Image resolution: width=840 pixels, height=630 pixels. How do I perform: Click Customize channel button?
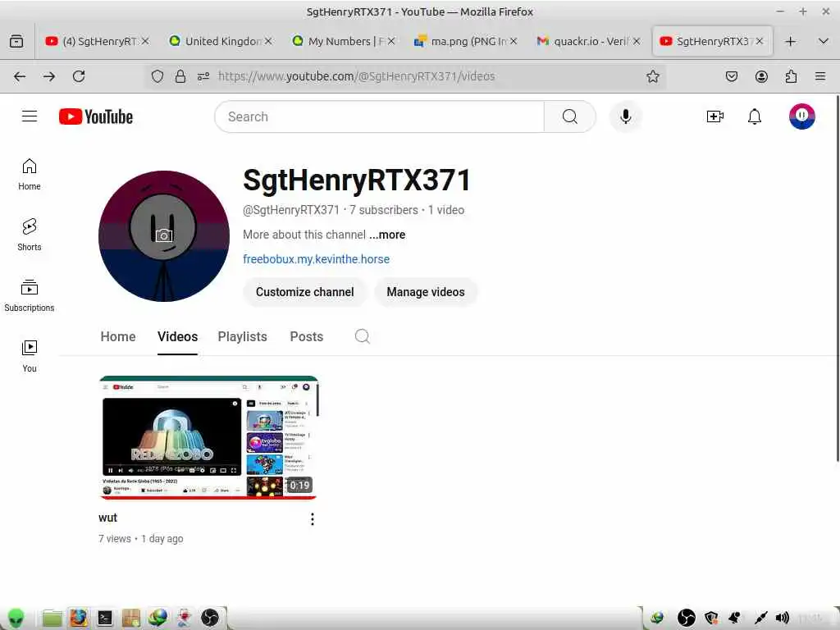tap(305, 292)
